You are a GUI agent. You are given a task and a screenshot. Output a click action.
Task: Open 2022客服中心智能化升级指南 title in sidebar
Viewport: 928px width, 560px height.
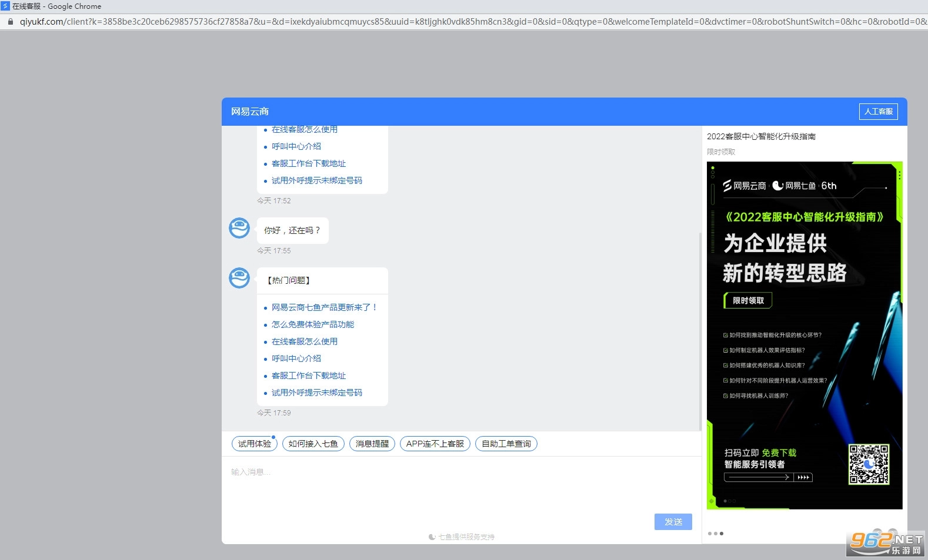click(761, 136)
